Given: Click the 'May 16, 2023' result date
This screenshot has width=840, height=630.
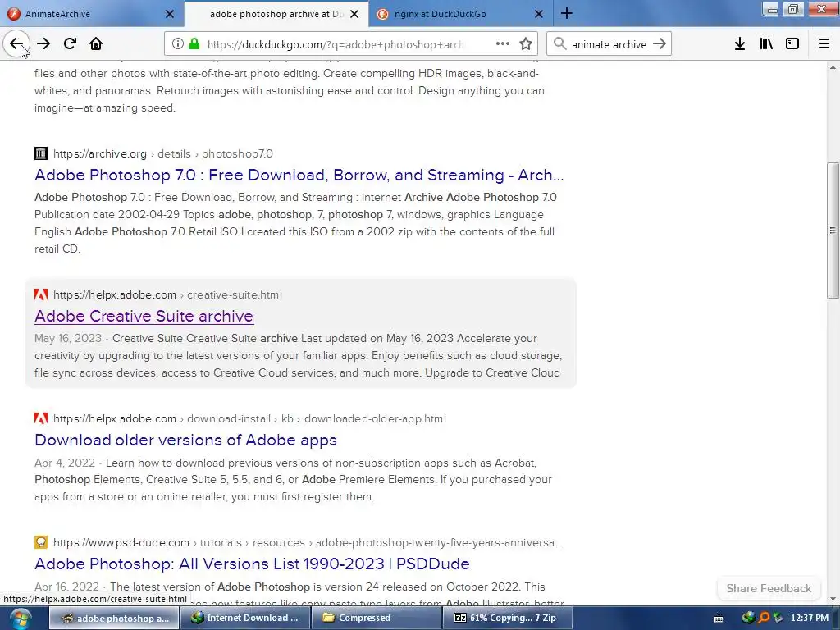Looking at the screenshot, I should [x=67, y=338].
